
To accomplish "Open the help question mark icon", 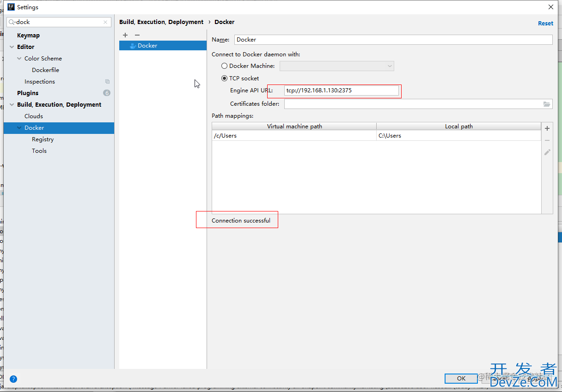I will (x=13, y=379).
